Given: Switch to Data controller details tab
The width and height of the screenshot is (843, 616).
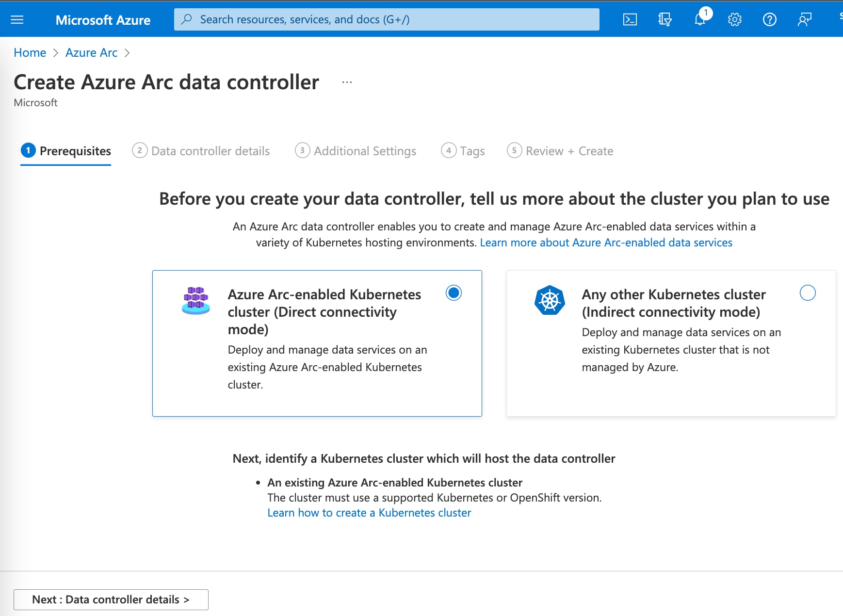Looking at the screenshot, I should 201,151.
